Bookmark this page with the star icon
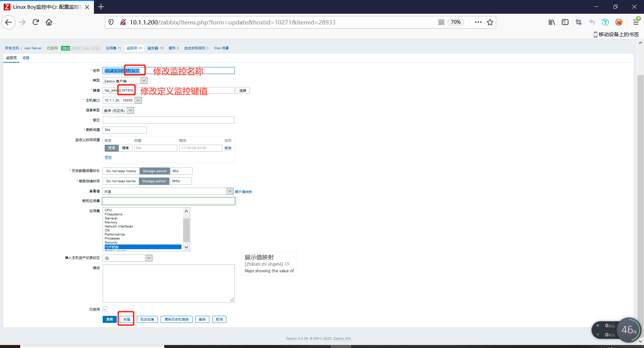The image size is (644, 348). click(490, 22)
